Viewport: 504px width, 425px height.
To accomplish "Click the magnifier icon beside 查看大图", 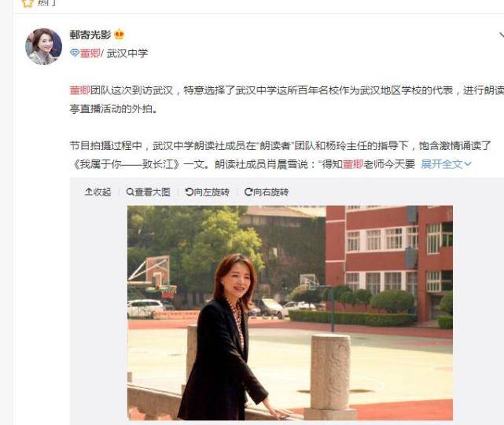I will [x=130, y=192].
